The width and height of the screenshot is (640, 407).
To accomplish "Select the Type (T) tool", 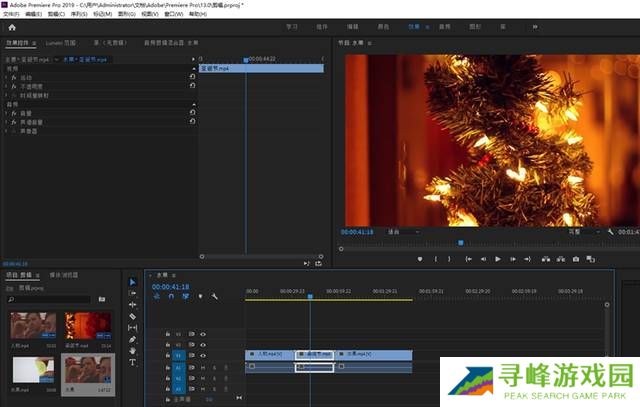I will (x=133, y=362).
